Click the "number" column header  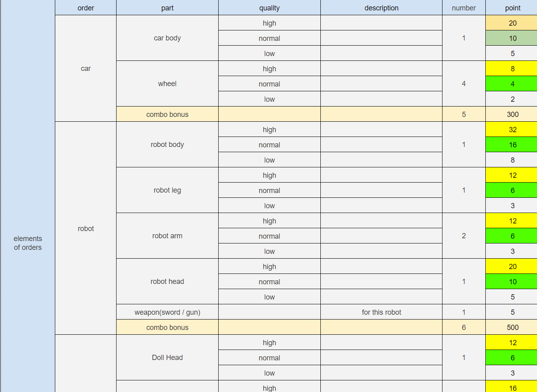[x=464, y=8]
